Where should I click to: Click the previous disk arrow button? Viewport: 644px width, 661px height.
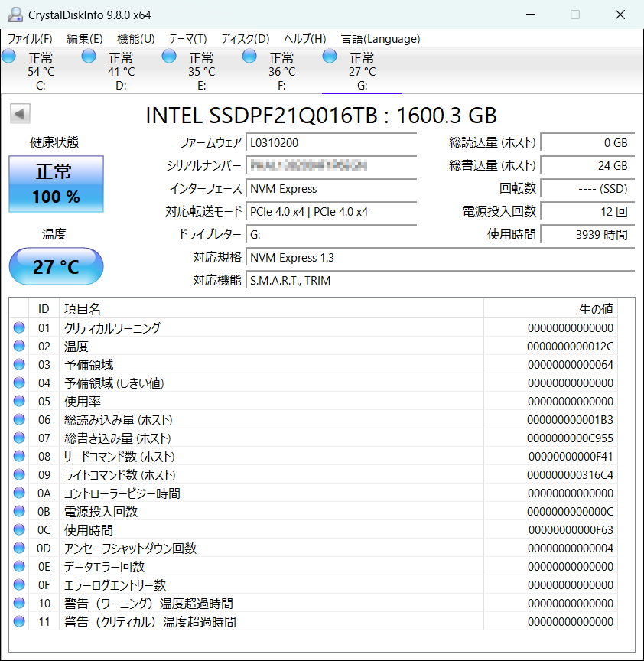(x=20, y=115)
